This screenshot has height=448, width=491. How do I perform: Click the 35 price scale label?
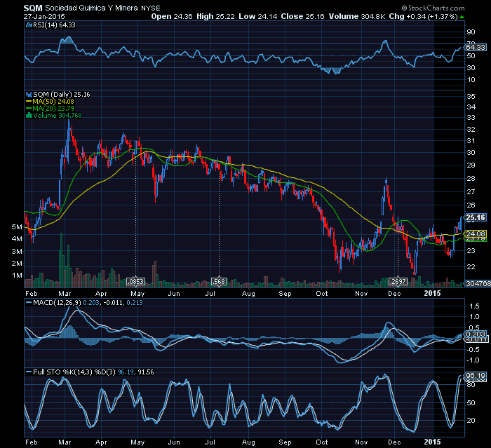471,97
